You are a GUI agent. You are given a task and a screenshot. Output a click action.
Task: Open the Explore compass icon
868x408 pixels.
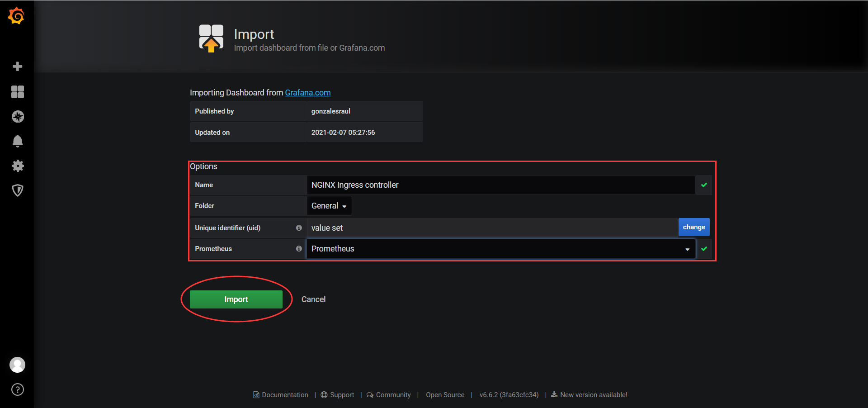point(18,117)
